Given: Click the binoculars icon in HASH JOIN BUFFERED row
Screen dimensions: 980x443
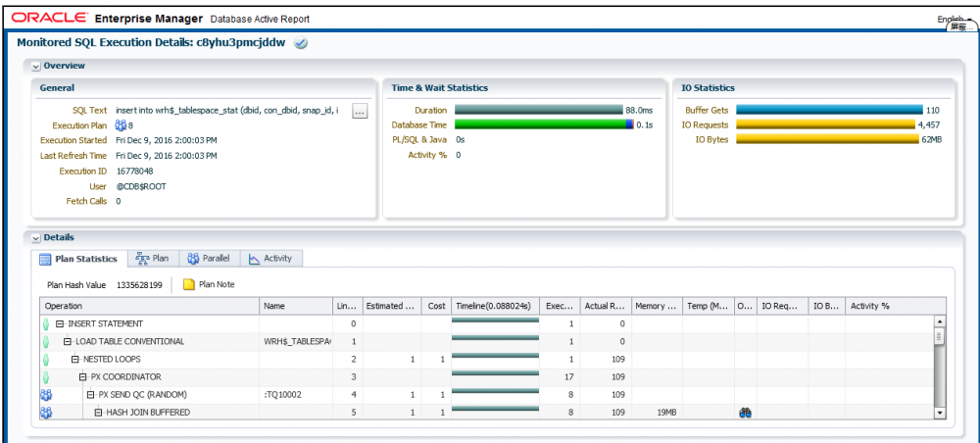Looking at the screenshot, I should (x=744, y=413).
